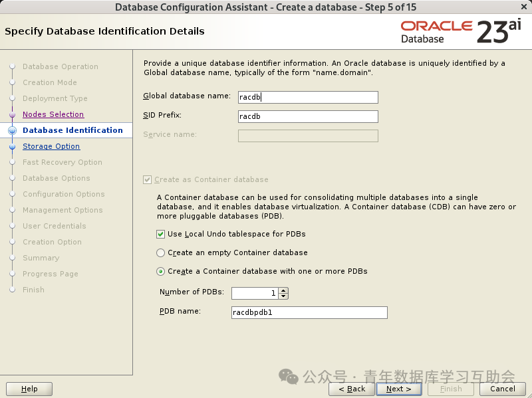Click the Nodes Selection step bullet icon
This screenshot has width=532, height=398.
point(13,114)
